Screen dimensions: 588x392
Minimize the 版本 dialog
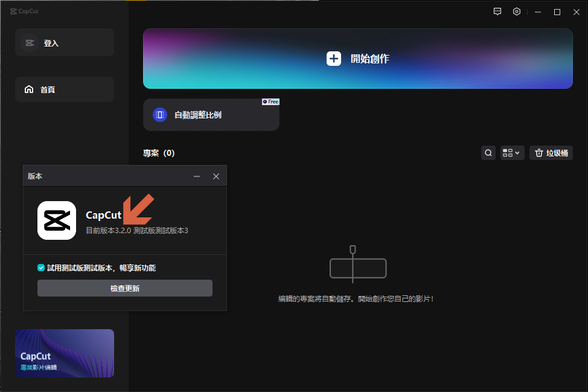point(196,176)
